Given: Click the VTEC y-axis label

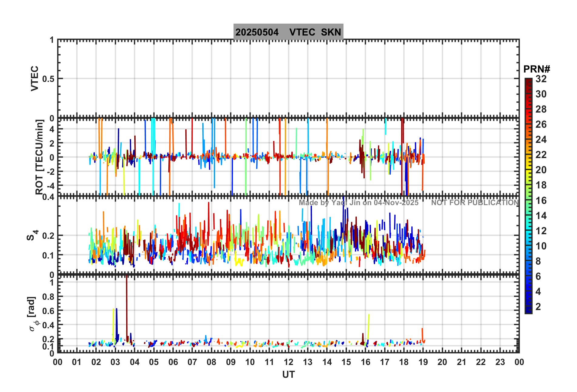Looking at the screenshot, I should click(x=35, y=78).
